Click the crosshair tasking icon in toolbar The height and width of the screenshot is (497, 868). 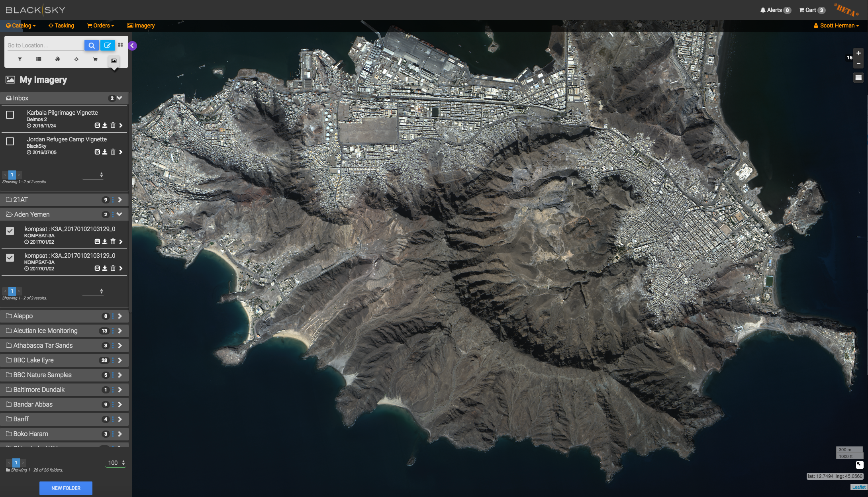[x=76, y=59]
